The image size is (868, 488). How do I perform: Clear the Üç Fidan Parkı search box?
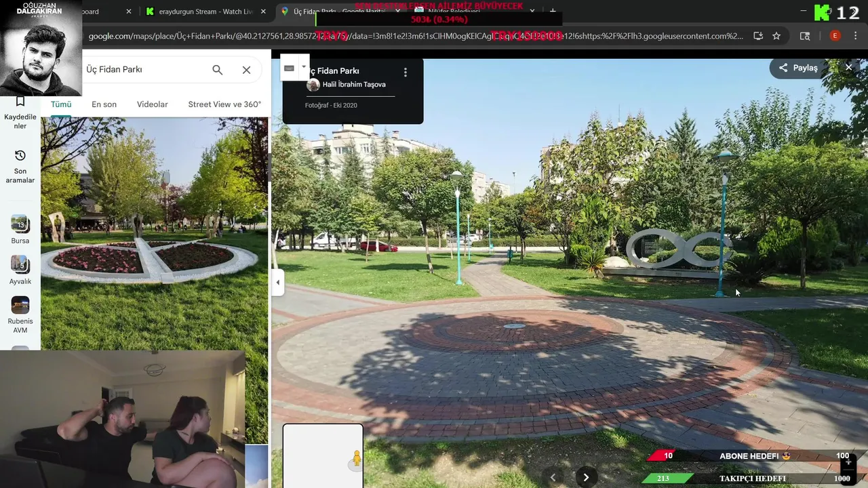coord(246,70)
